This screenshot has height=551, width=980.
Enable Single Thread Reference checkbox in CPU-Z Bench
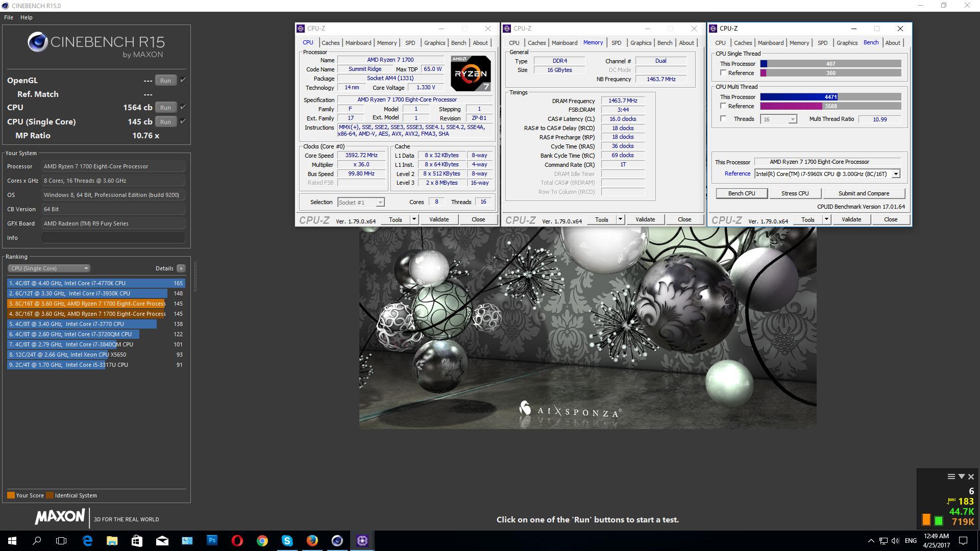723,73
